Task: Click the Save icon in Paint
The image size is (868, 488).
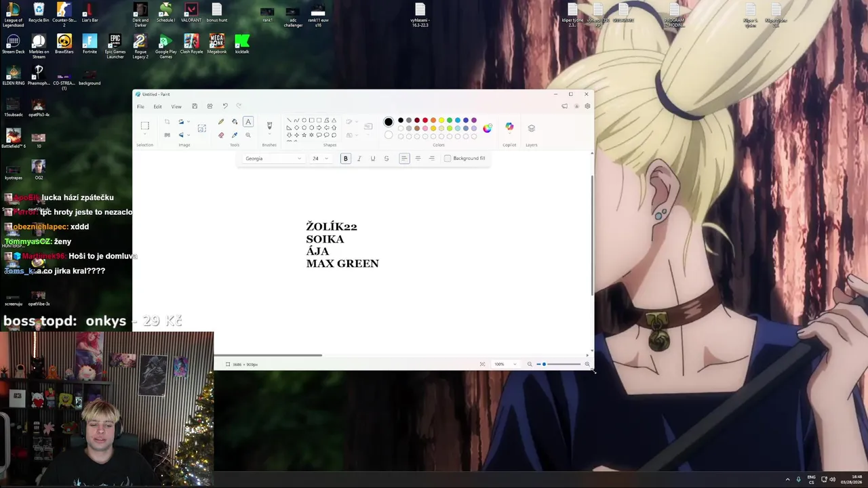Action: click(x=195, y=106)
